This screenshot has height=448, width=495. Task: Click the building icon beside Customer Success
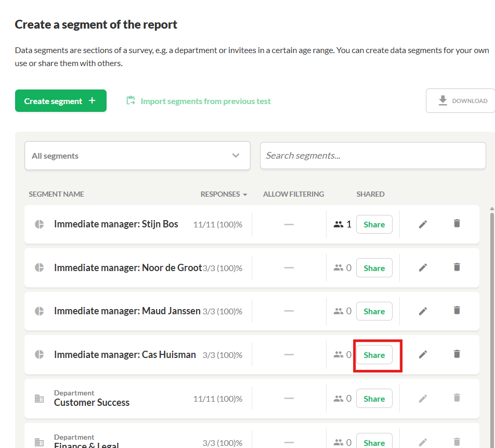pos(39,399)
